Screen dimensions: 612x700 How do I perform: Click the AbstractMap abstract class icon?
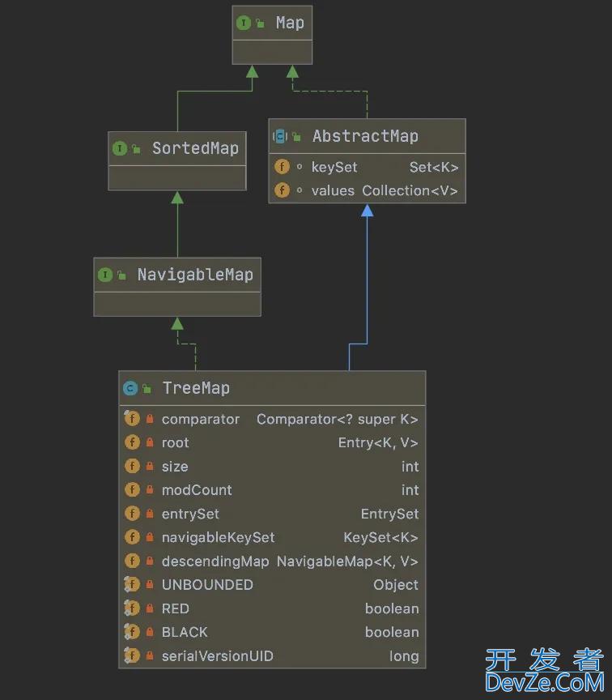[280, 136]
